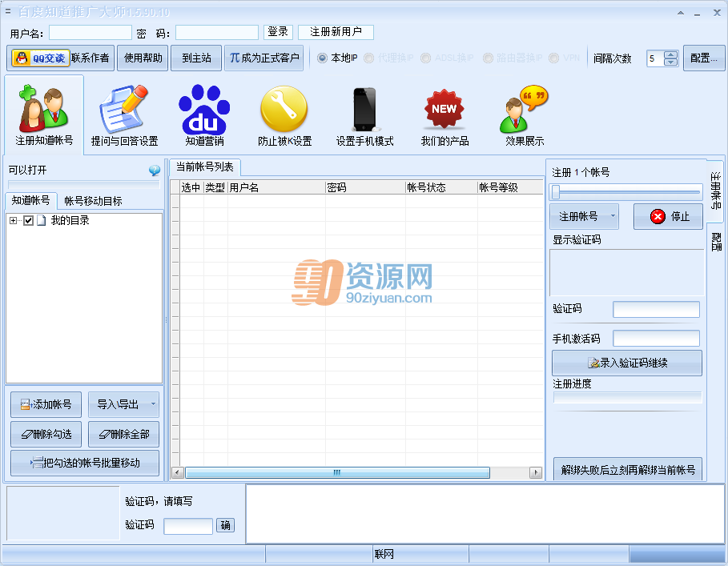This screenshot has height=566, width=728.
Task: Open the vertical 注册帐号 side tab
Action: point(715,190)
